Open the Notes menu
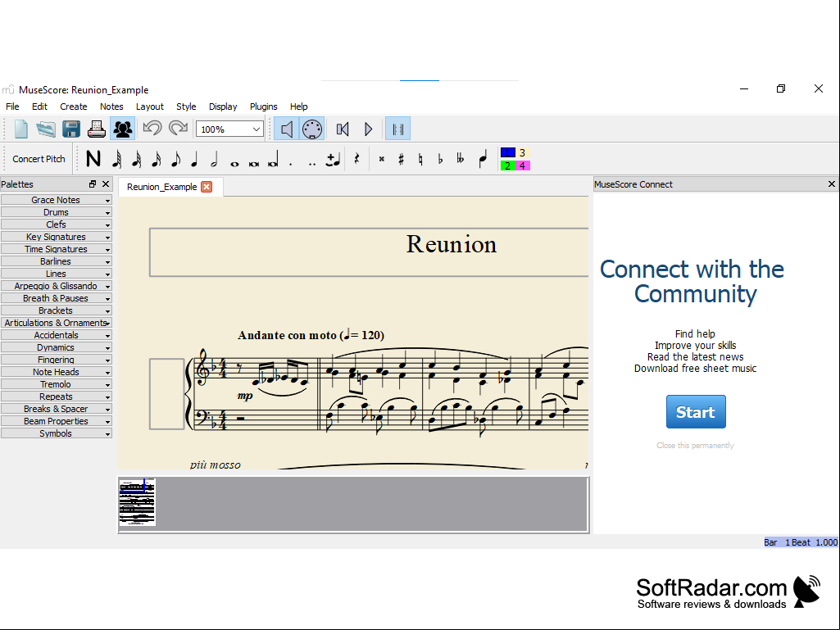 point(111,107)
